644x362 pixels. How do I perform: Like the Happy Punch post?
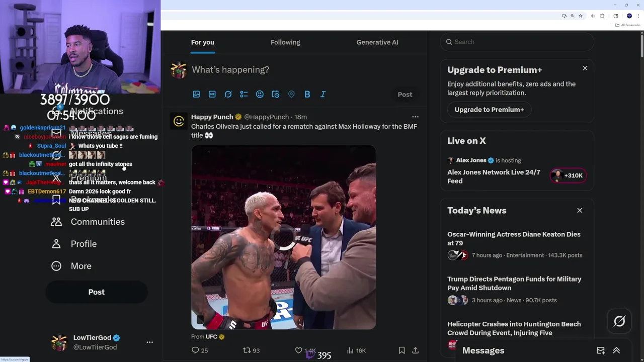(x=298, y=350)
